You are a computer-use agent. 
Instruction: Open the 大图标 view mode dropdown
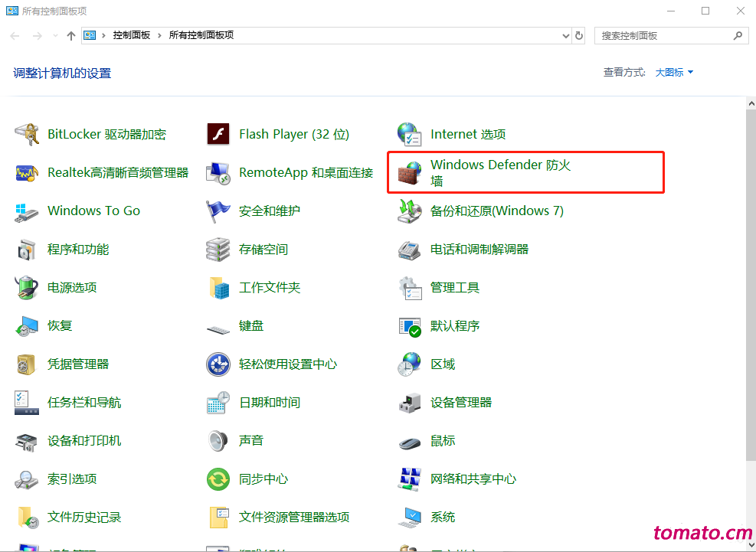coord(674,72)
